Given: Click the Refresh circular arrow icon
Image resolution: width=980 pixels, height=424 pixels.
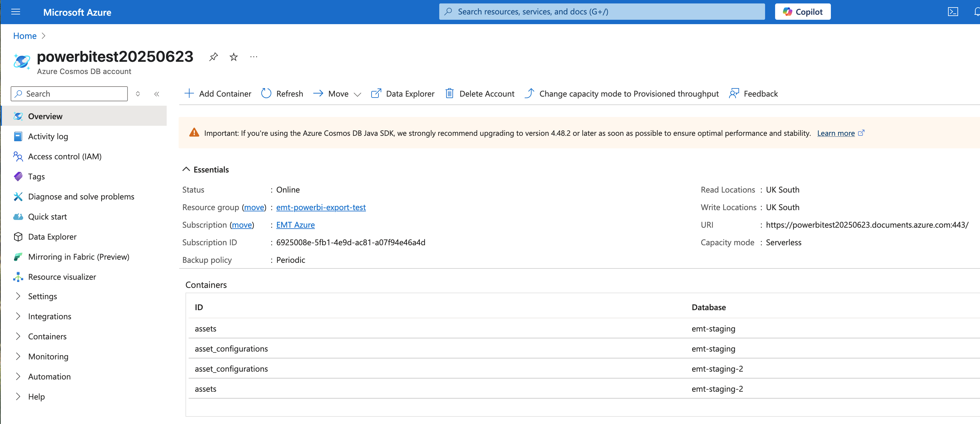Looking at the screenshot, I should pyautogui.click(x=266, y=94).
